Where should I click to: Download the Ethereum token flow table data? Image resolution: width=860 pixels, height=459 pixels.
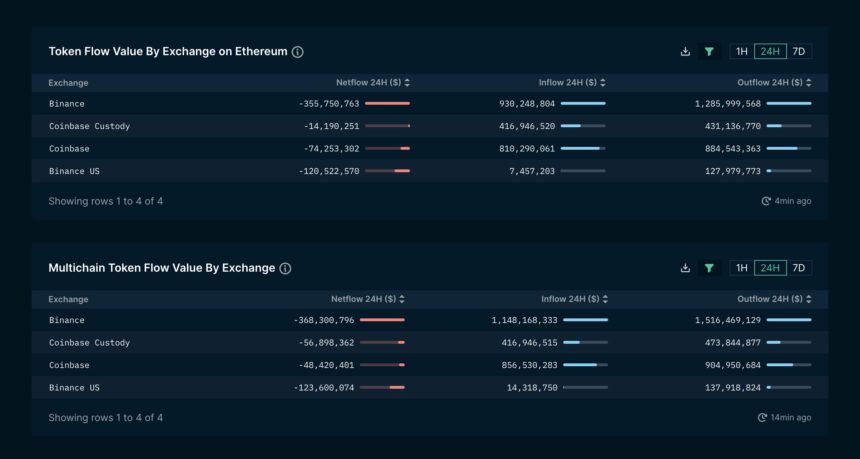685,51
